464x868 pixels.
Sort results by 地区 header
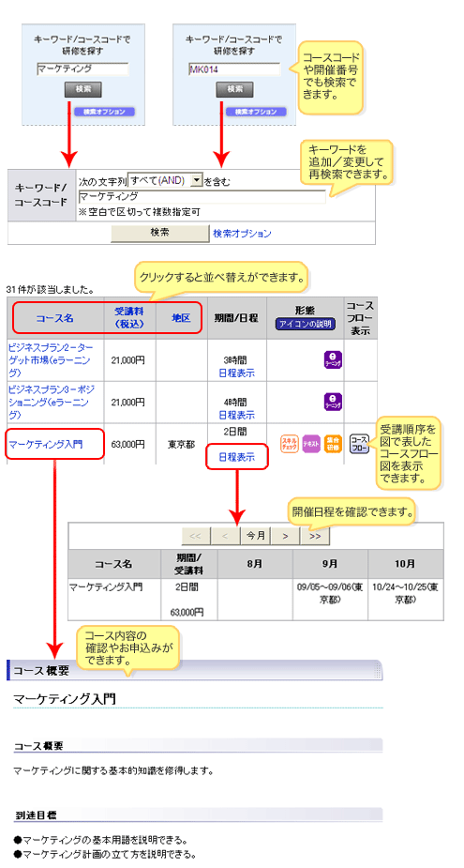point(181,318)
